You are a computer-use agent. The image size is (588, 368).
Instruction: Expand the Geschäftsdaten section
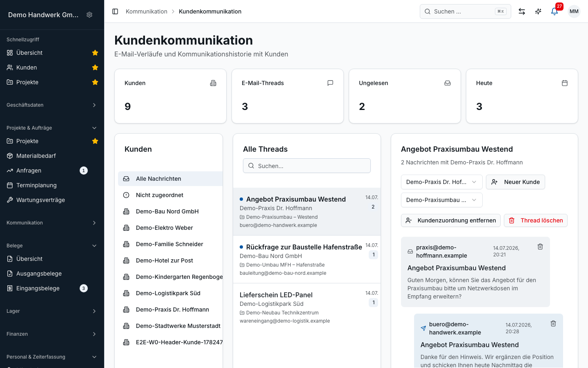(x=52, y=105)
